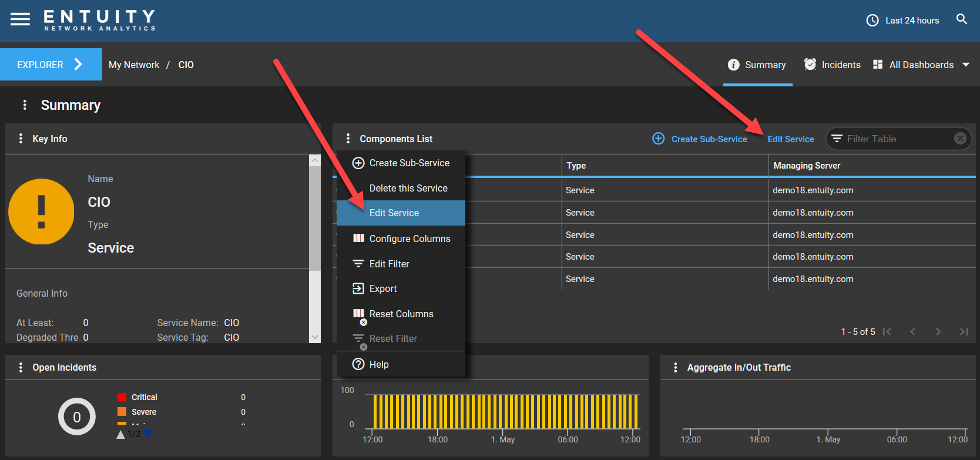Choose Export from the menu
The width and height of the screenshot is (980, 460).
[401, 288]
